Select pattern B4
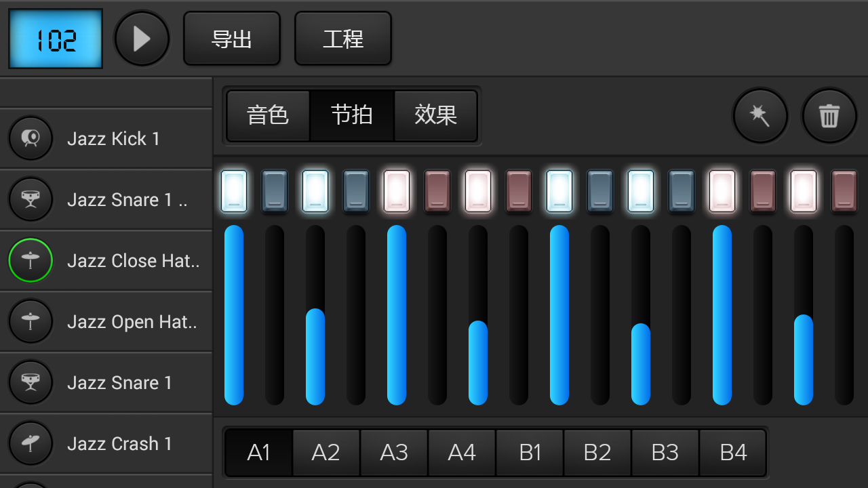868x488 pixels. (x=733, y=452)
